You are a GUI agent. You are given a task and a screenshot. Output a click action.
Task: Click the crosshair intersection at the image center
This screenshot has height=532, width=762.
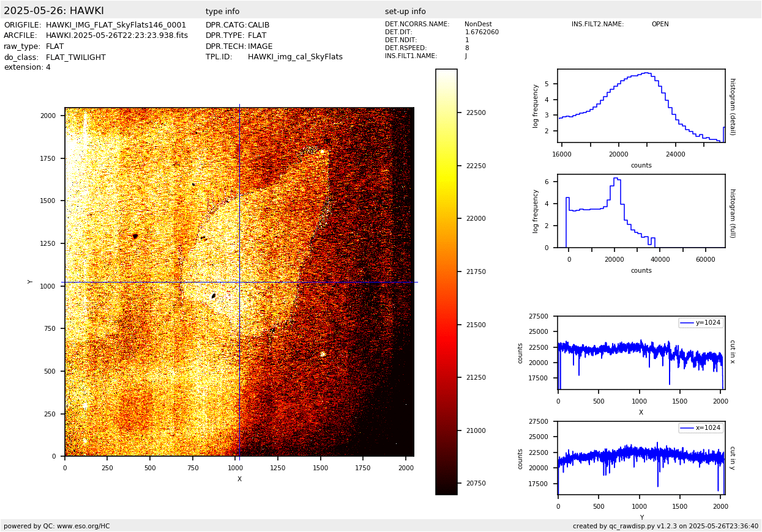click(x=239, y=282)
